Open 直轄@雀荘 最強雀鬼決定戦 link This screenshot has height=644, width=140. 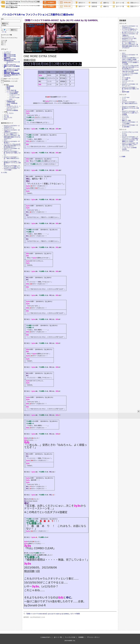(x=12, y=73)
